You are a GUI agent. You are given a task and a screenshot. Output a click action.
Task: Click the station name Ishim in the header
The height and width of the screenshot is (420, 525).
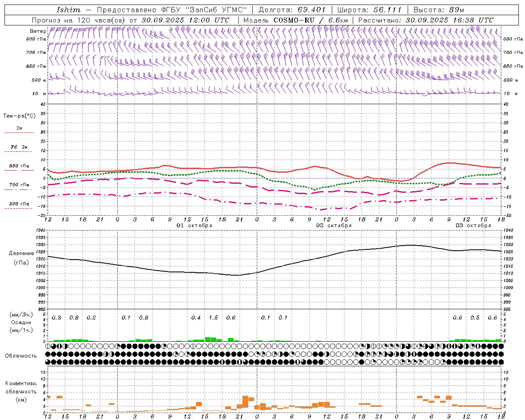(x=68, y=10)
